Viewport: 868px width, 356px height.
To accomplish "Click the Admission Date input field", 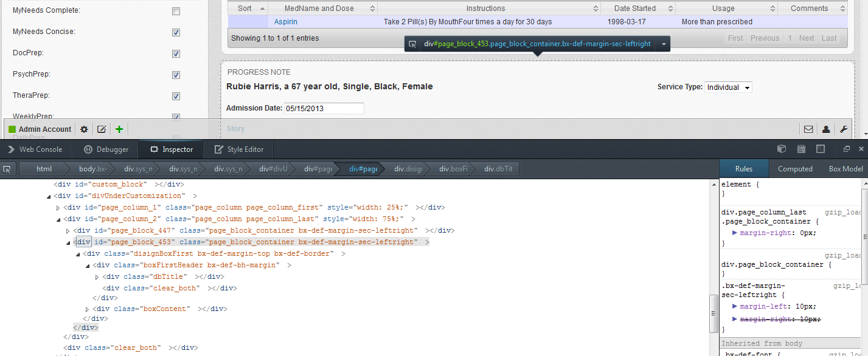I will 324,109.
